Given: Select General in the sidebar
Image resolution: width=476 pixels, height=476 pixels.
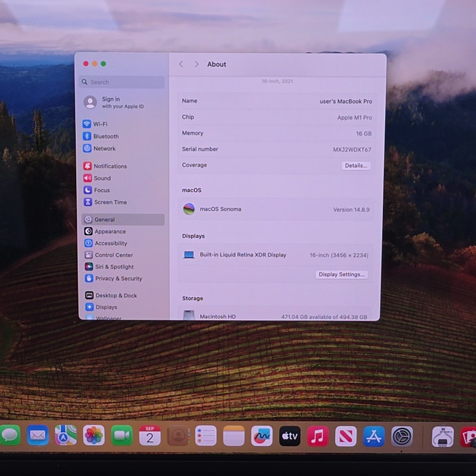Looking at the screenshot, I should click(123, 219).
